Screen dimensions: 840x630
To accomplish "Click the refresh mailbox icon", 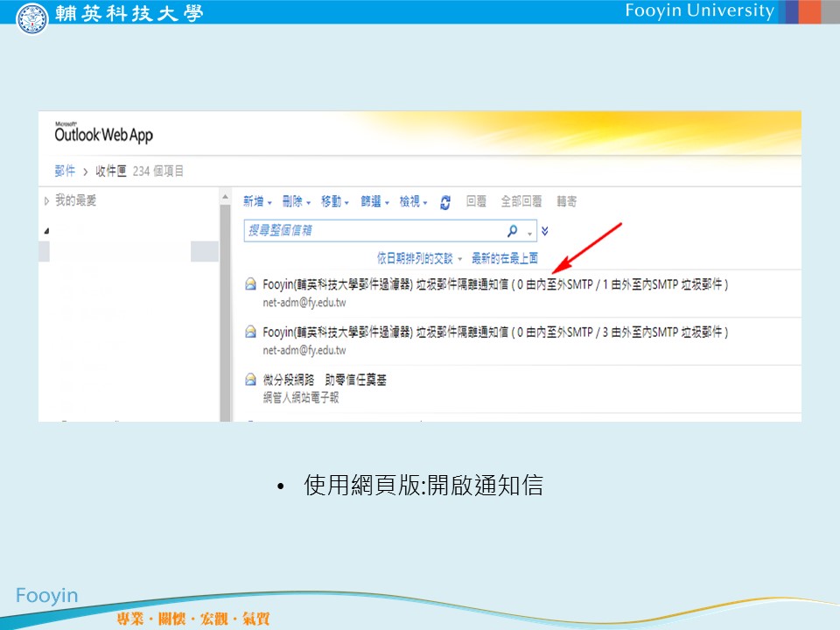I will tap(445, 202).
